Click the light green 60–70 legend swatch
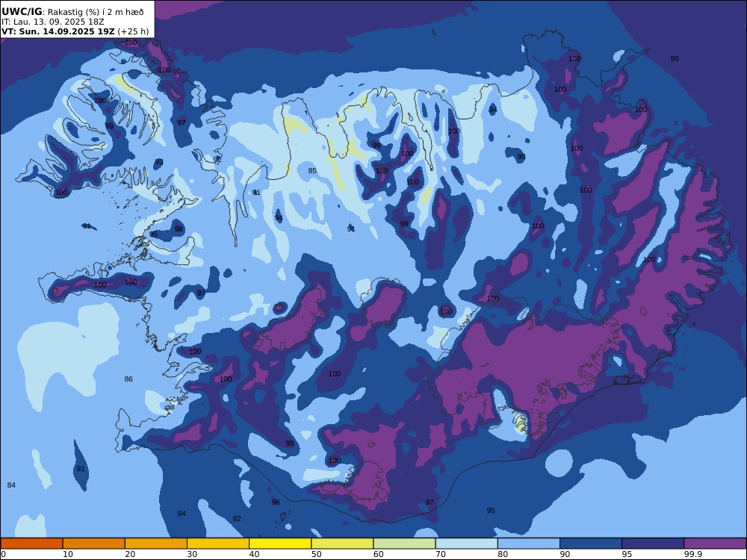 click(404, 544)
